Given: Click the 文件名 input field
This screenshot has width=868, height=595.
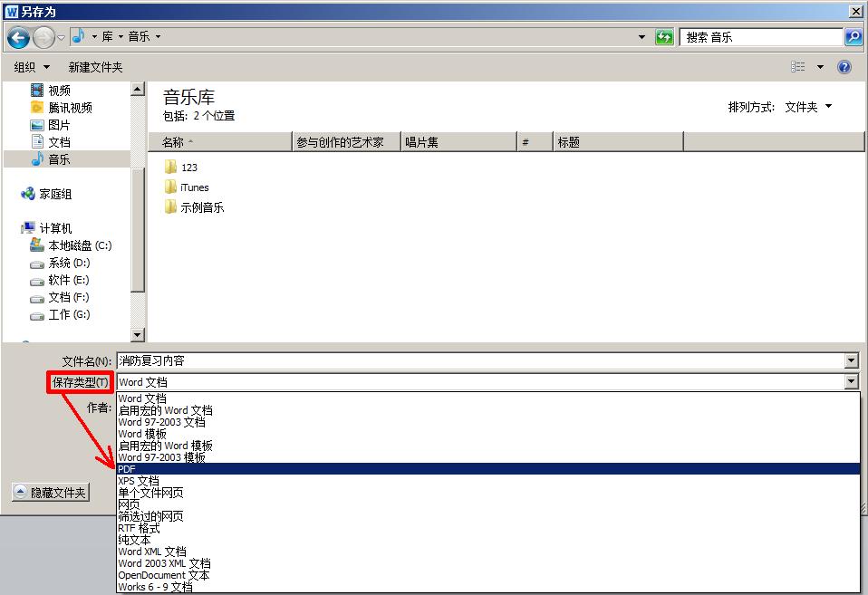Looking at the screenshot, I should [480, 360].
